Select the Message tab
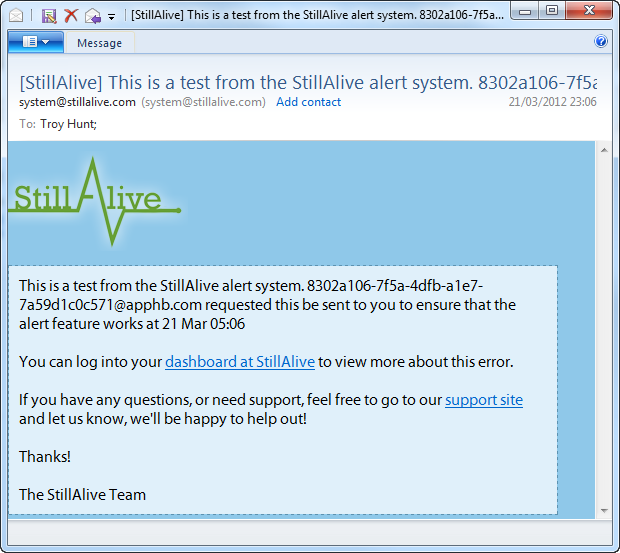This screenshot has height=553, width=620. click(x=100, y=43)
